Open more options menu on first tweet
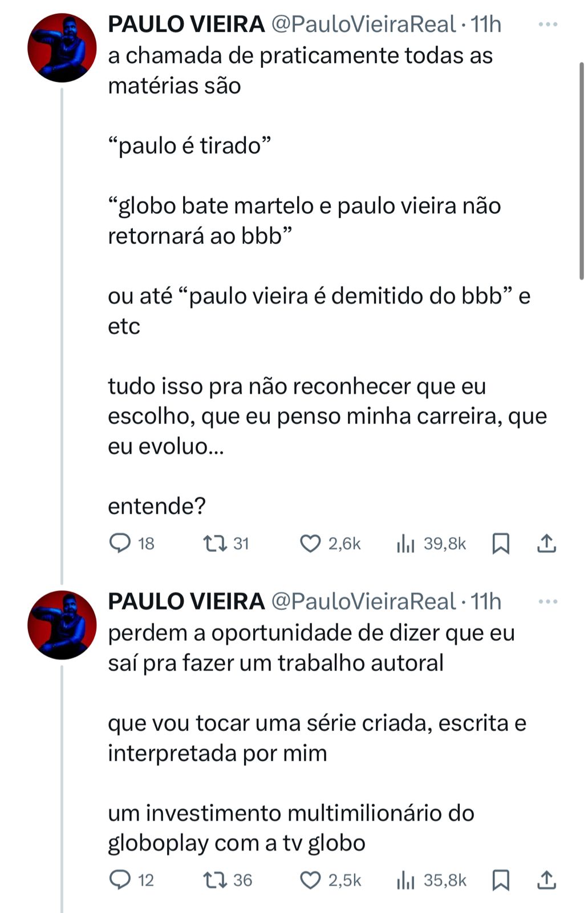This screenshot has height=913, width=588. point(548,25)
